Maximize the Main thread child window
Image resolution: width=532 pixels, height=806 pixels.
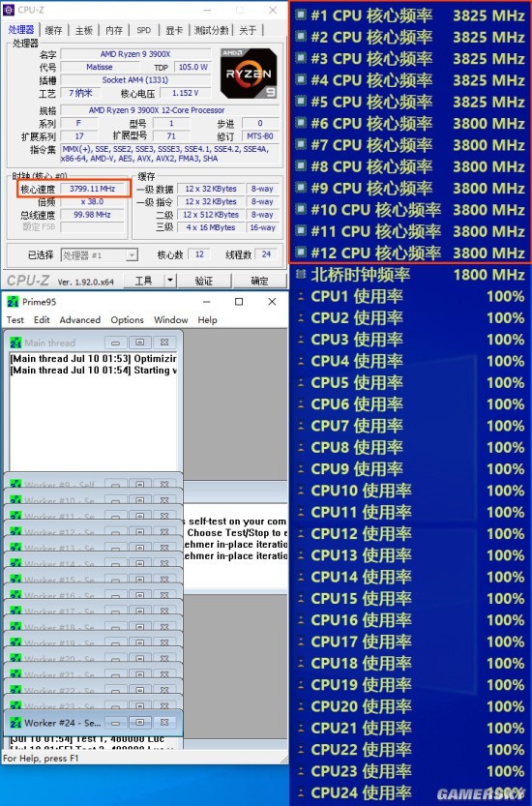point(140,343)
